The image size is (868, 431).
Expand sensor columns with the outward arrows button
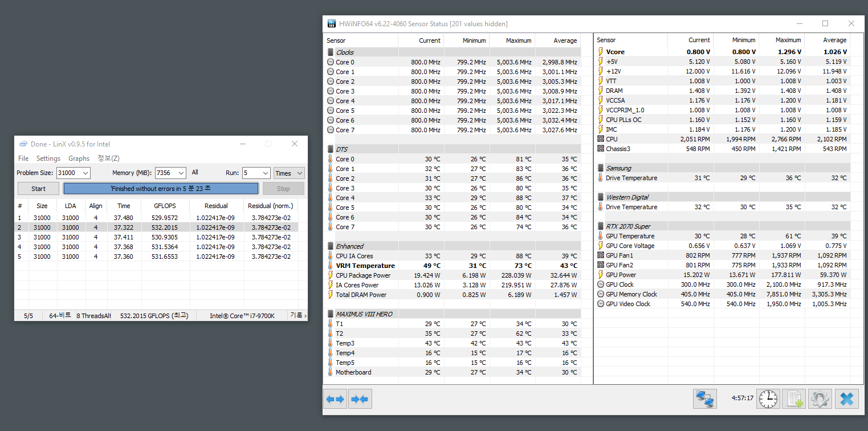335,399
